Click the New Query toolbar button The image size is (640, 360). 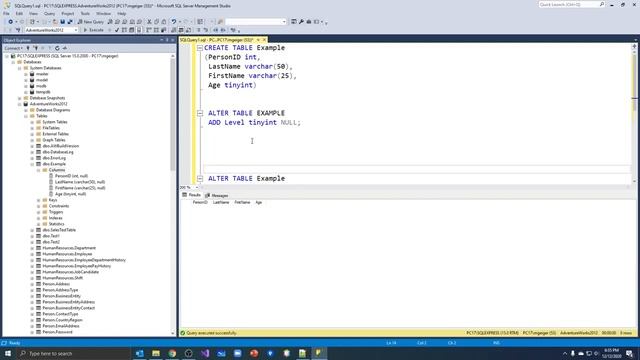pyautogui.click(x=91, y=22)
